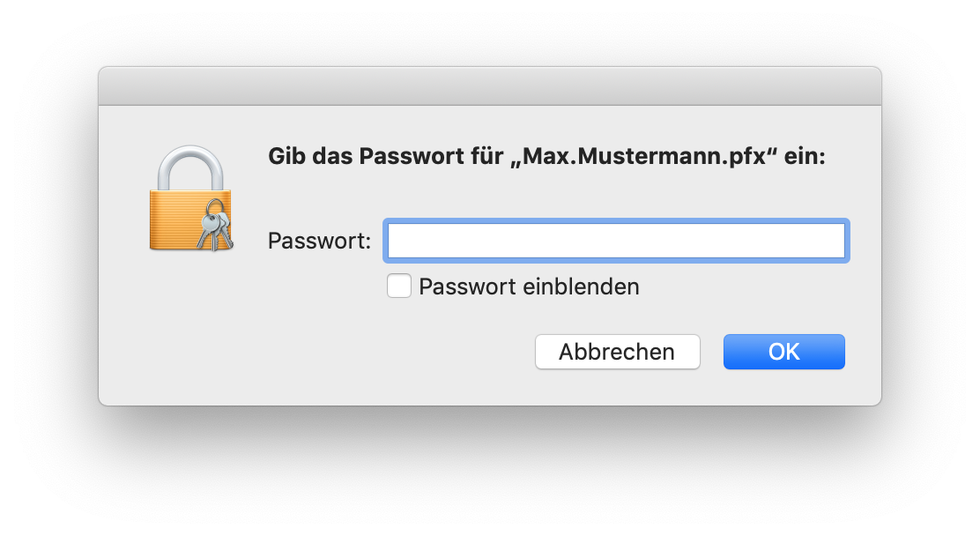Enable the Passwort einblenden checkbox
Image resolution: width=980 pixels, height=536 pixels.
click(x=399, y=287)
